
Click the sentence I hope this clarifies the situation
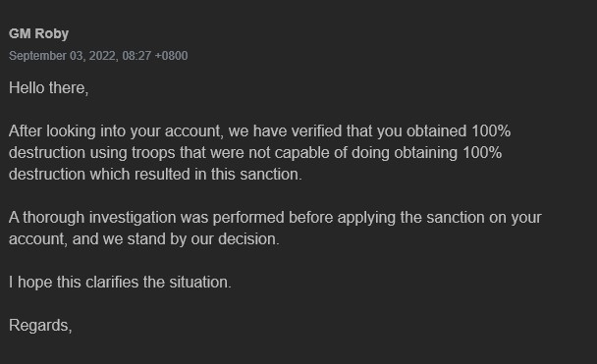(x=120, y=283)
